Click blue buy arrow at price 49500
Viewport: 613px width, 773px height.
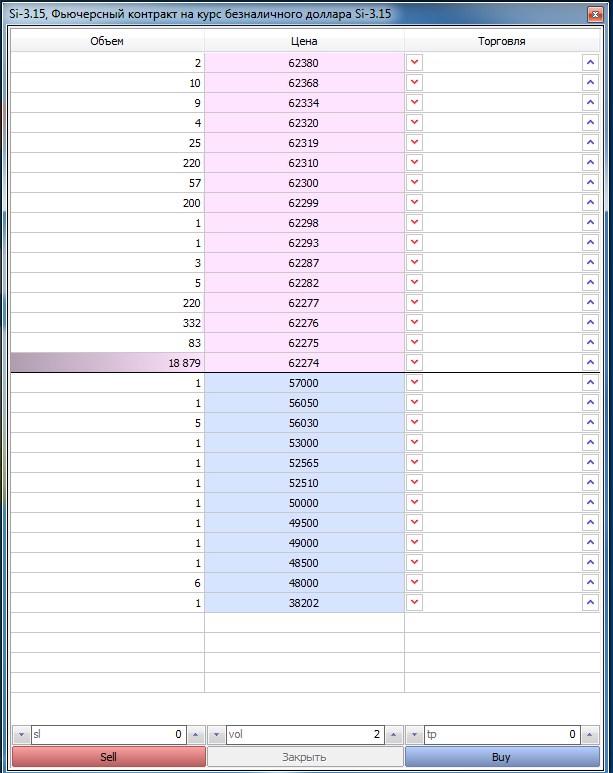click(590, 523)
